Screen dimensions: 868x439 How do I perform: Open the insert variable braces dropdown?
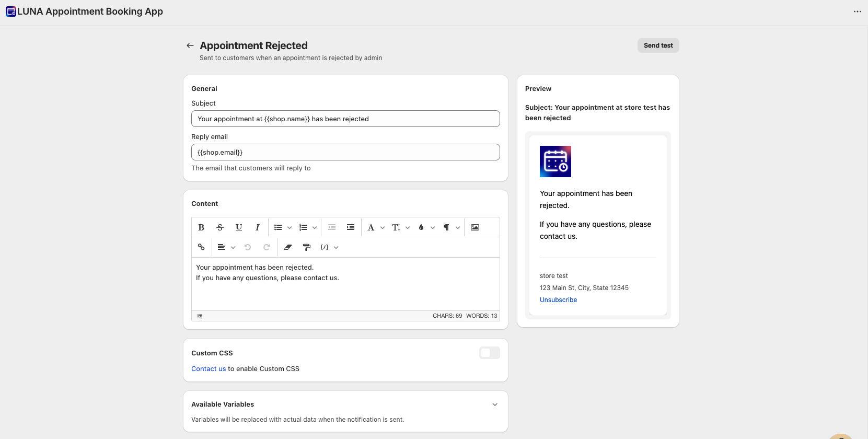pos(329,247)
